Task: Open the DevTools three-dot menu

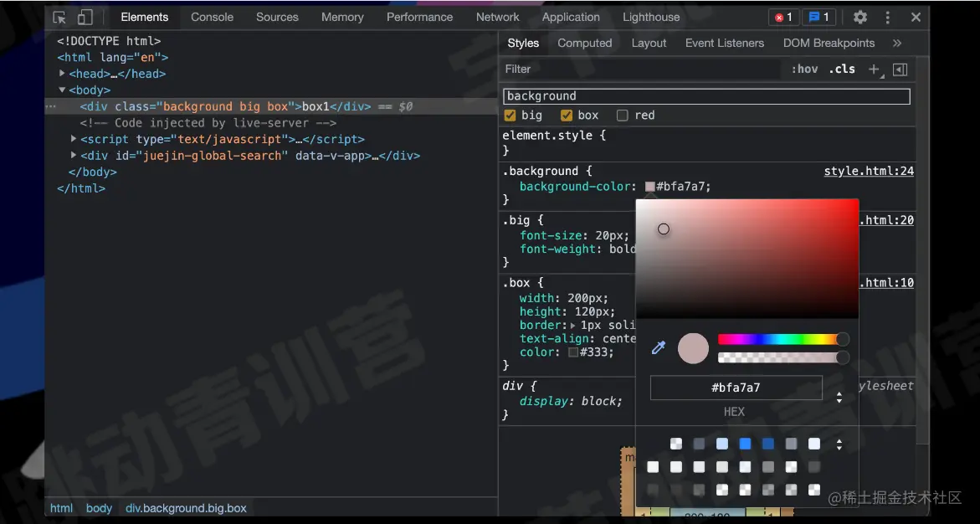Action: (887, 18)
